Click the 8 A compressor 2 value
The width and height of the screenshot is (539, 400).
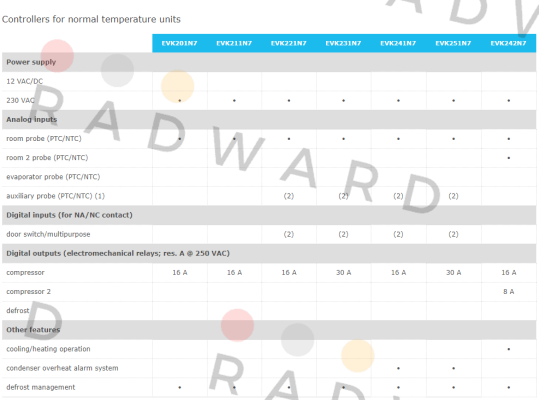(508, 292)
